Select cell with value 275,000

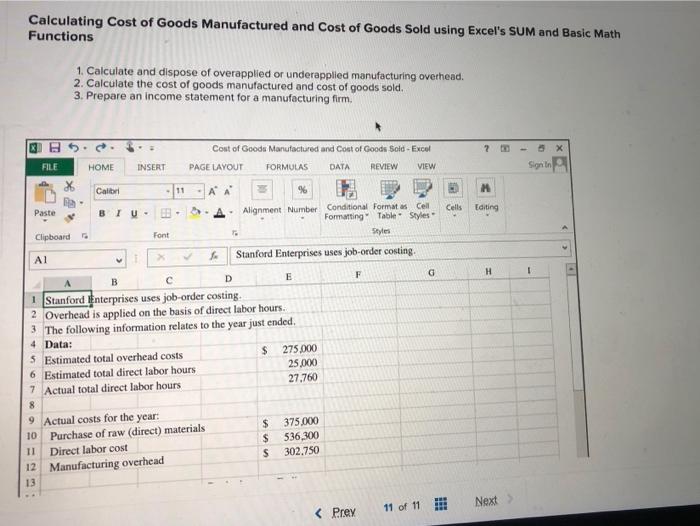tap(291, 349)
